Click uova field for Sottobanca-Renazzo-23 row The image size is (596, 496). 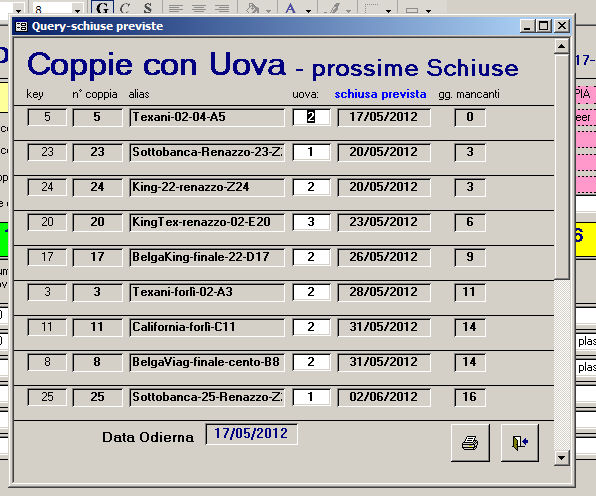pyautogui.click(x=311, y=152)
